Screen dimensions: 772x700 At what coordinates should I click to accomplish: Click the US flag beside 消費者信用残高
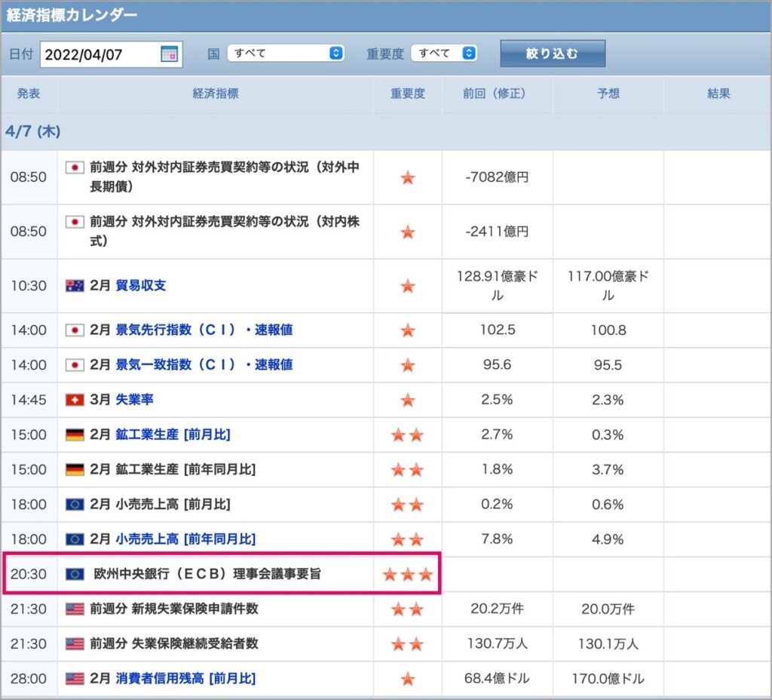[75, 679]
